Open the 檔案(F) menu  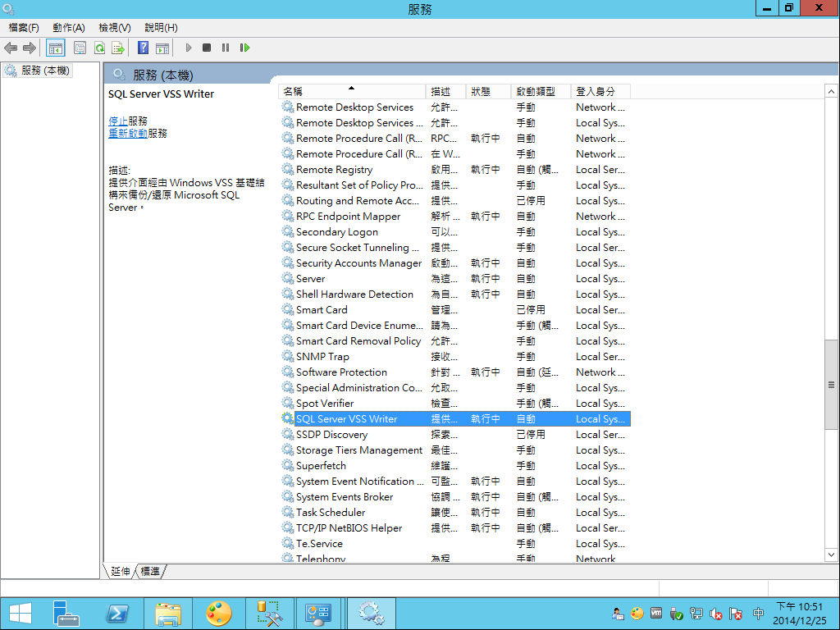coord(24,27)
